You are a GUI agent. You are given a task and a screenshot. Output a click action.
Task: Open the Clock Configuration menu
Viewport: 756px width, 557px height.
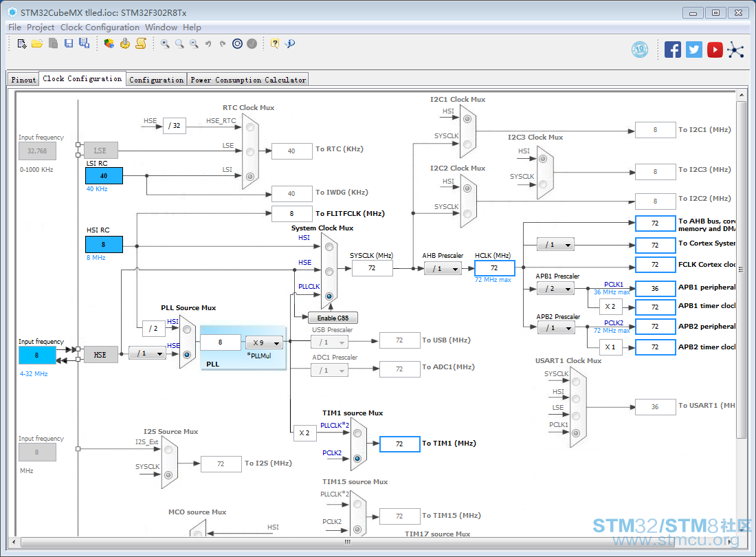(x=100, y=28)
